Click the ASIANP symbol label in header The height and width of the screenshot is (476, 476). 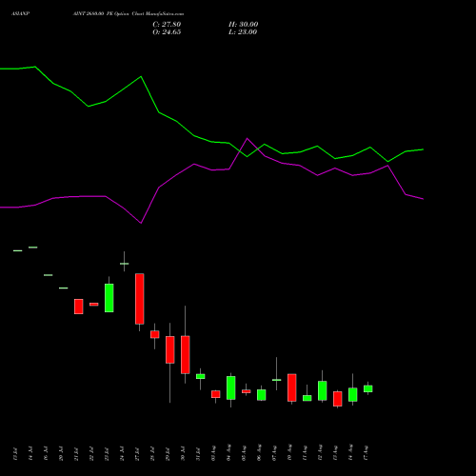(20, 14)
